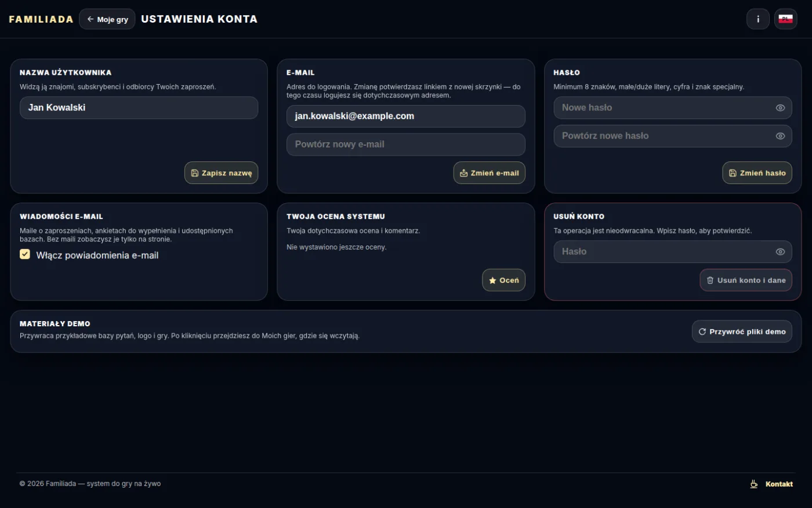Viewport: 812px width, 508px height.
Task: Click Usuń konto i dane button
Action: coord(745,280)
